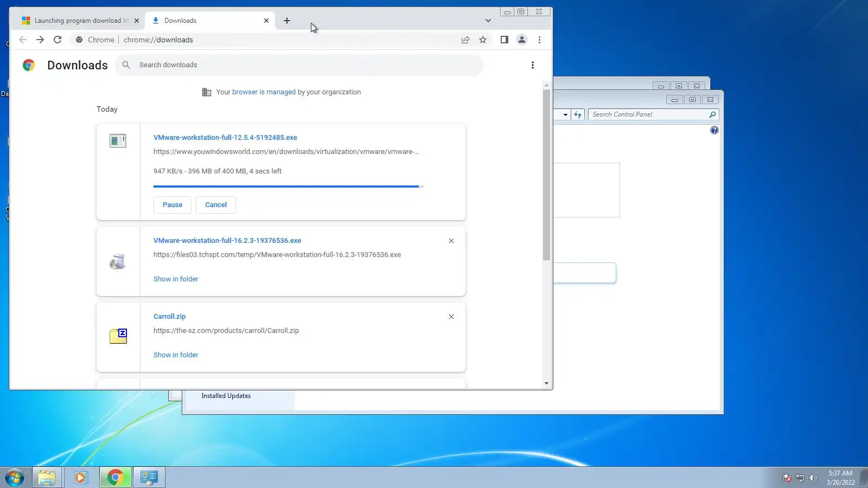Reload the Downloads page
The image size is (868, 488).
pos(58,40)
